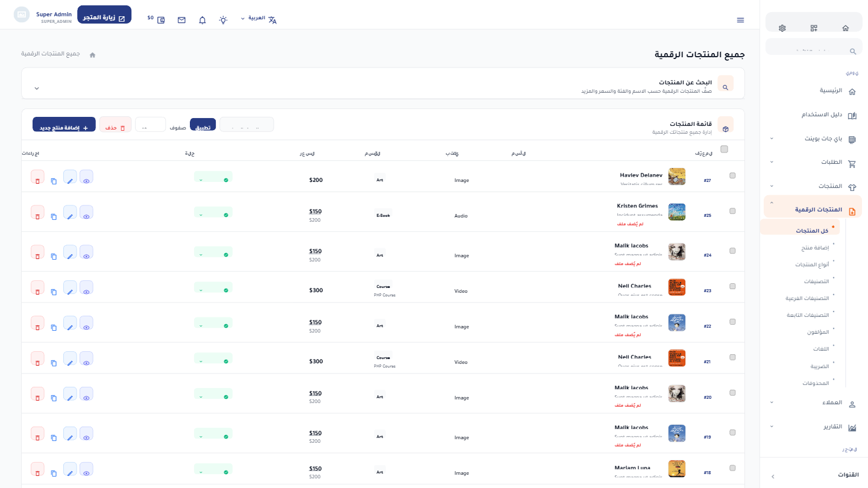Click the إضافة منتج جديد button
This screenshot has width=868, height=488.
click(64, 125)
